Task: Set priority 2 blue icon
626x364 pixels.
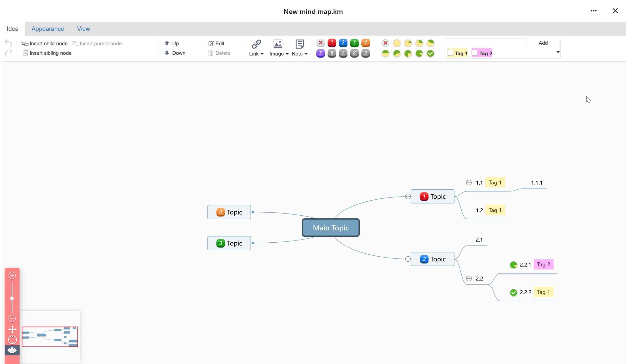Action: click(343, 43)
